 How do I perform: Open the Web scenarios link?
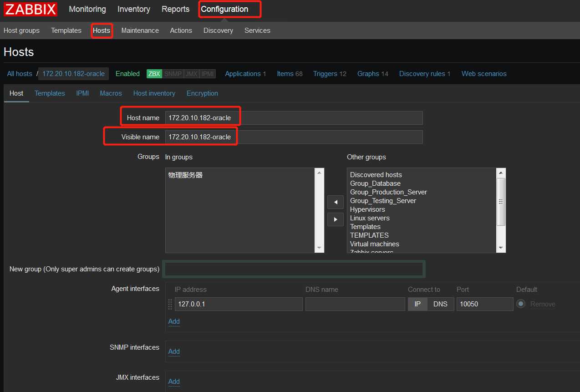coord(484,74)
